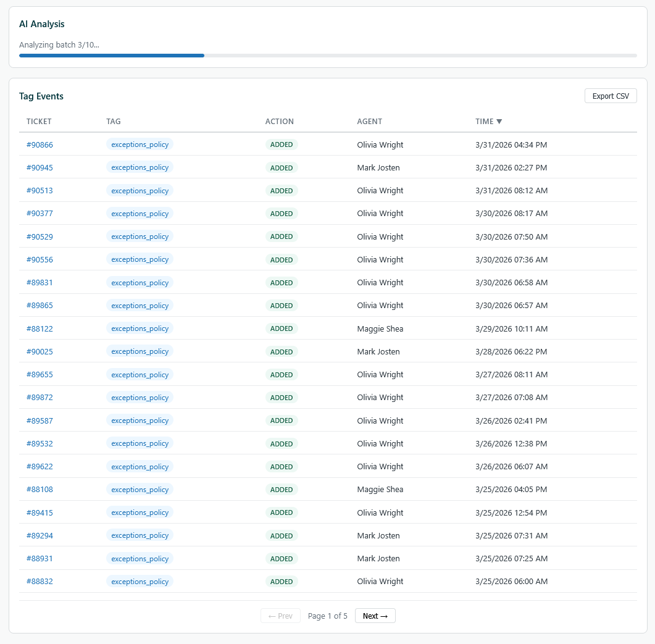Open ticket #90866

(40, 144)
